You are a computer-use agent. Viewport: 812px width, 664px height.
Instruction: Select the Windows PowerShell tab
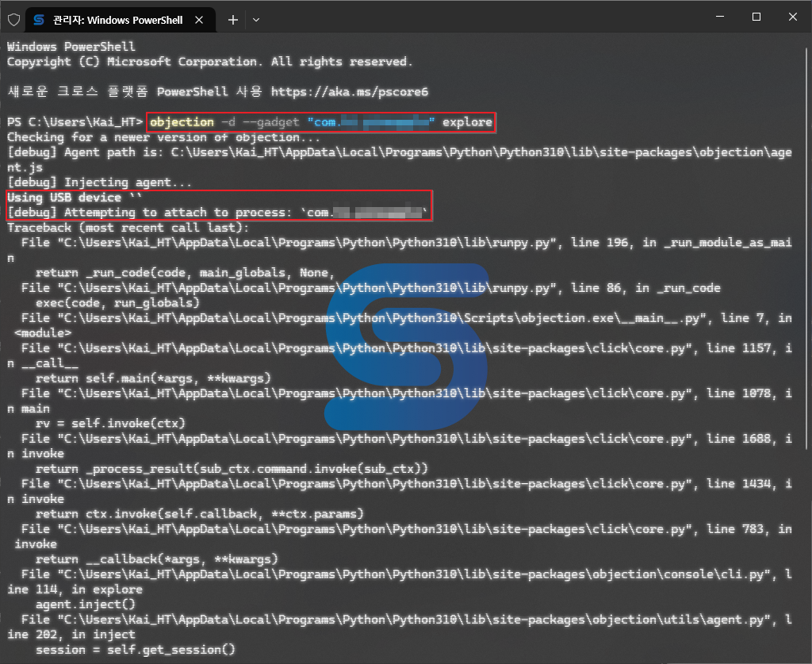pyautogui.click(x=121, y=20)
